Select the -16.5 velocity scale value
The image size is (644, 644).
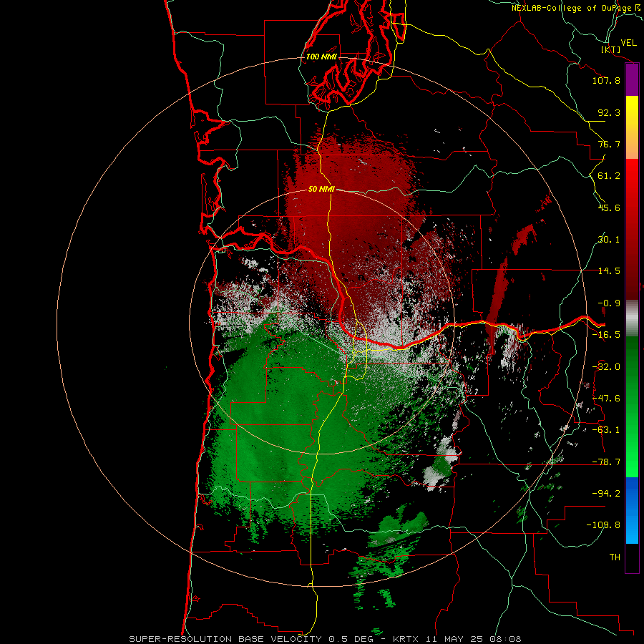[x=606, y=335]
